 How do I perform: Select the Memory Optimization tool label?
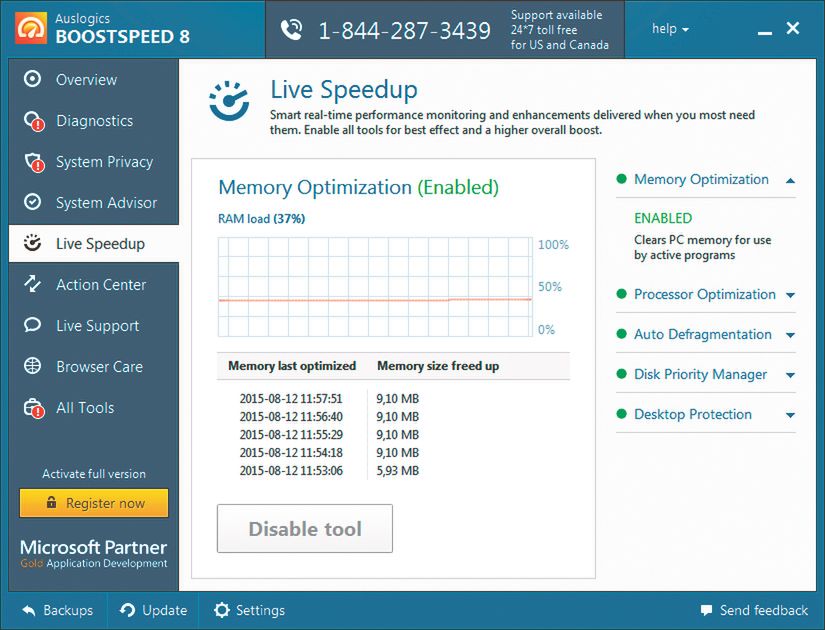click(701, 179)
